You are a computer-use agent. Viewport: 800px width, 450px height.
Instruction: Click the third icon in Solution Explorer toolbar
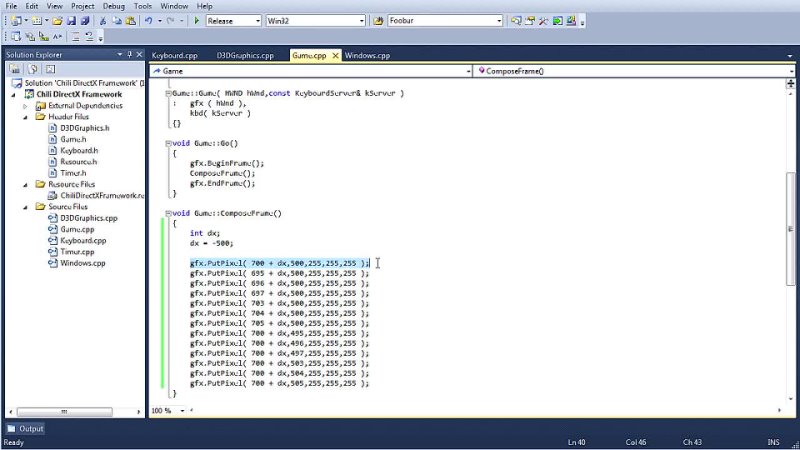(50, 69)
